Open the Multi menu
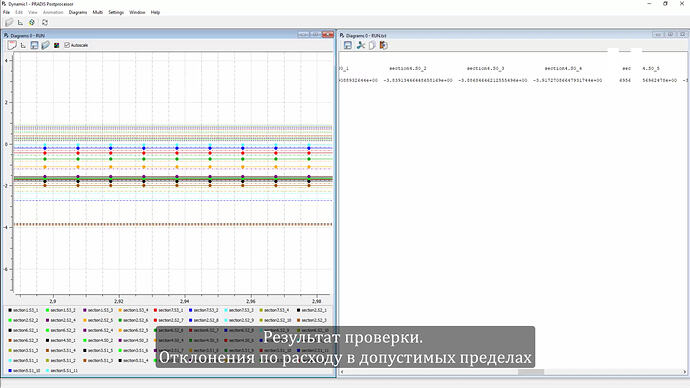 click(x=97, y=12)
